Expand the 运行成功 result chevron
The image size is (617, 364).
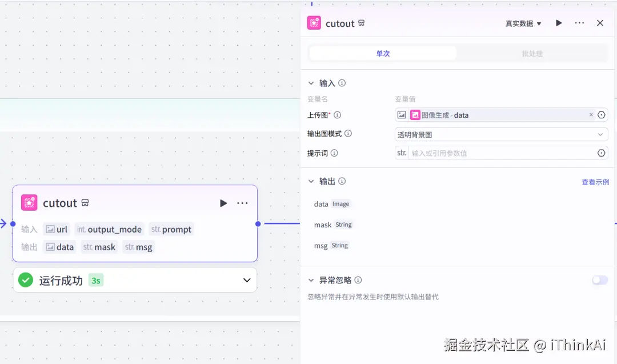coord(247,280)
